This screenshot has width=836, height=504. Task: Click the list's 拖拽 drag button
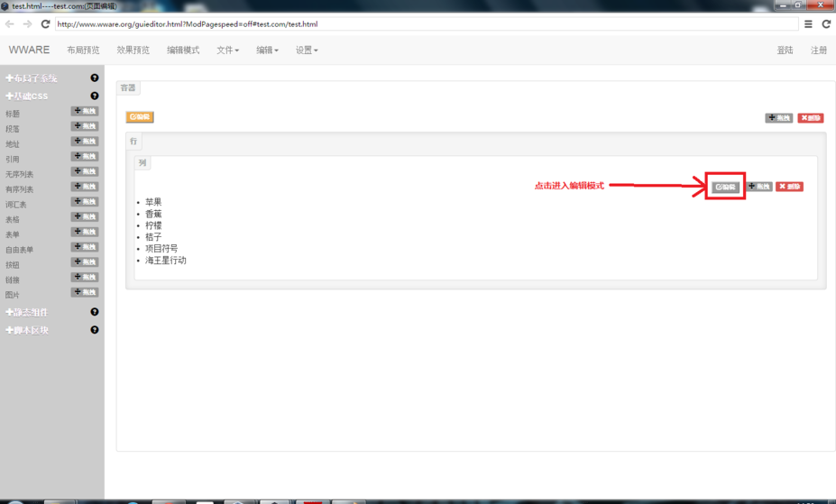tap(759, 187)
